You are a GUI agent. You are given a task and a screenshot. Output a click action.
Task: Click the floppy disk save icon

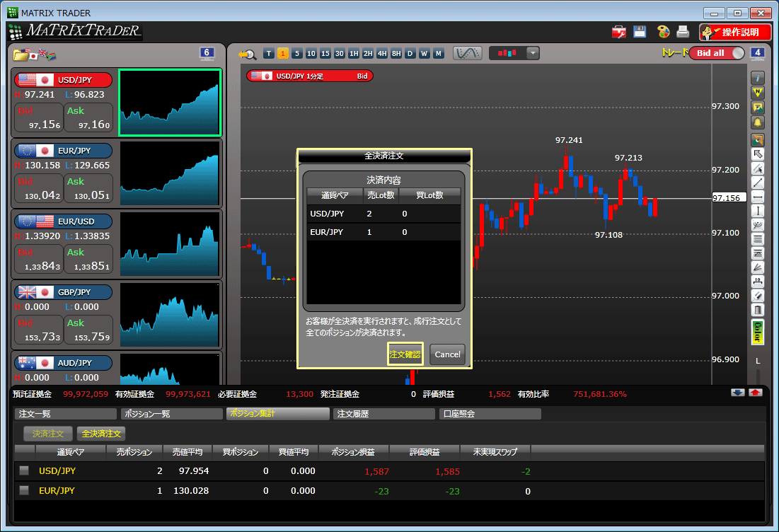(x=640, y=32)
